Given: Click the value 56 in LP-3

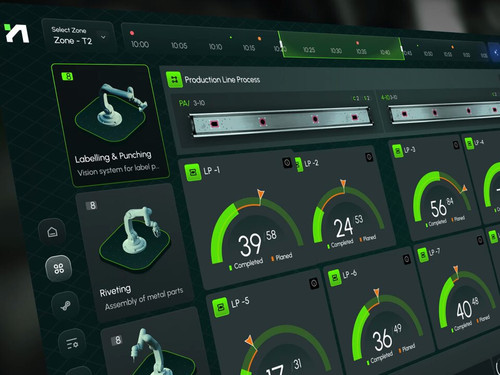Looking at the screenshot, I should [438, 208].
